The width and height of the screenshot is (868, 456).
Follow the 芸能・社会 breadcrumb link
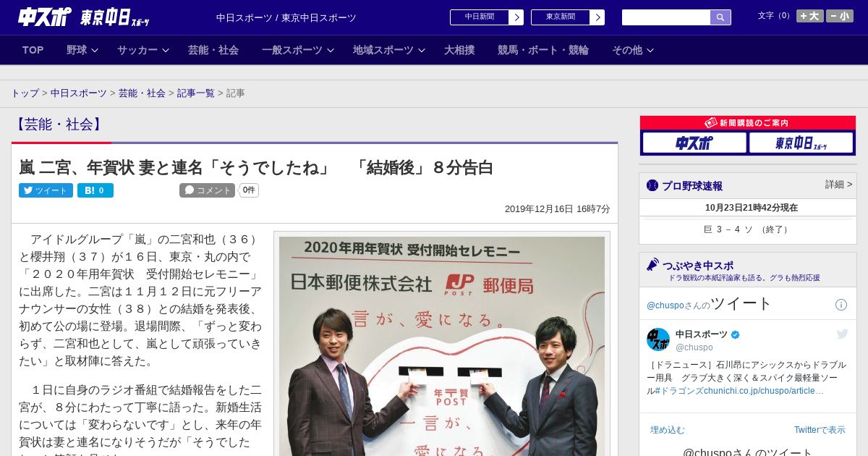coord(142,93)
